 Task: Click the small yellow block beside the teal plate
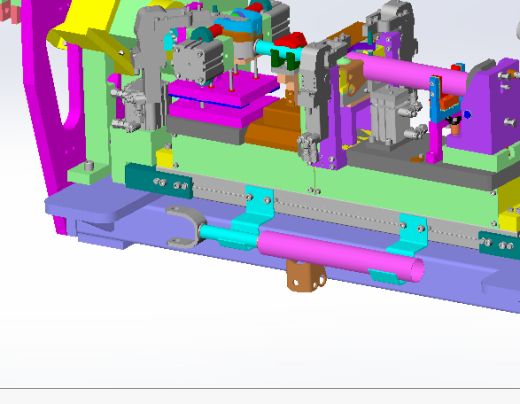click(x=165, y=158)
